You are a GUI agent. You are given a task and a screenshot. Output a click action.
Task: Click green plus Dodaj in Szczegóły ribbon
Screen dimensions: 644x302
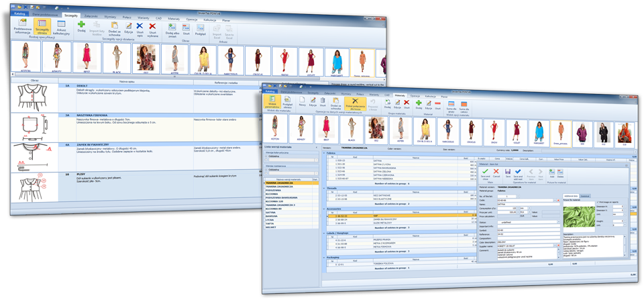[81, 27]
